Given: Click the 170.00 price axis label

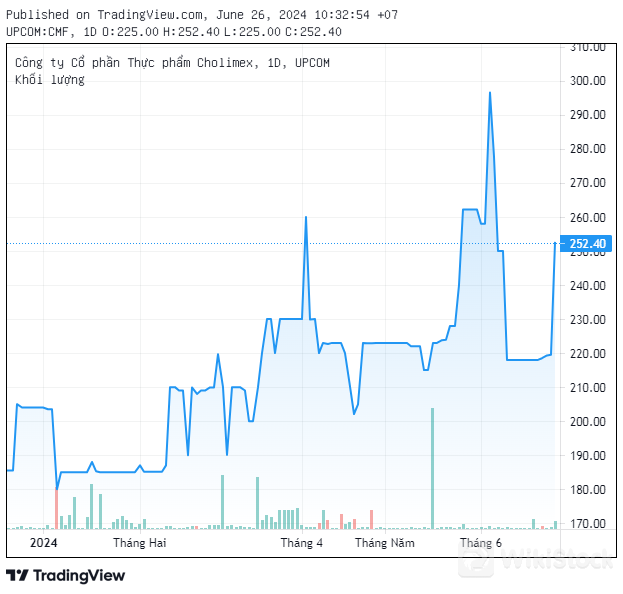Looking at the screenshot, I should click(x=586, y=524).
